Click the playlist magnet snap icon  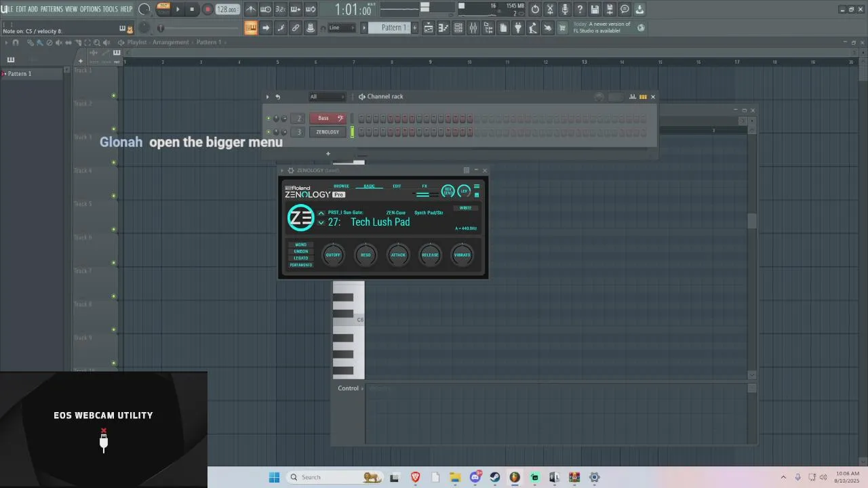pyautogui.click(x=16, y=43)
